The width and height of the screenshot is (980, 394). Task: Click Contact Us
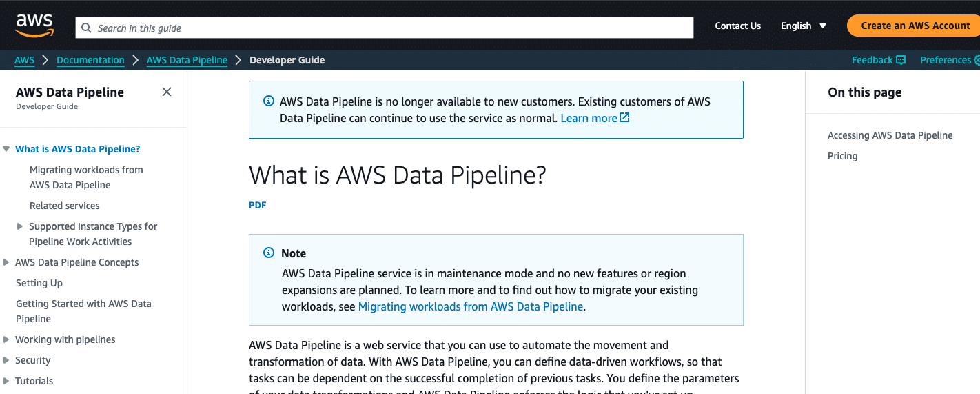click(x=737, y=26)
